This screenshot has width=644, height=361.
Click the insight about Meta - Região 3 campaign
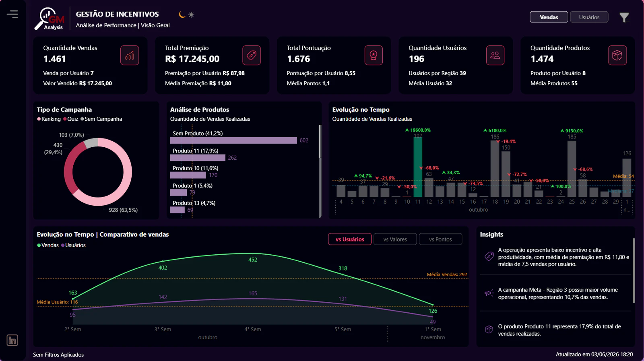coord(558,293)
